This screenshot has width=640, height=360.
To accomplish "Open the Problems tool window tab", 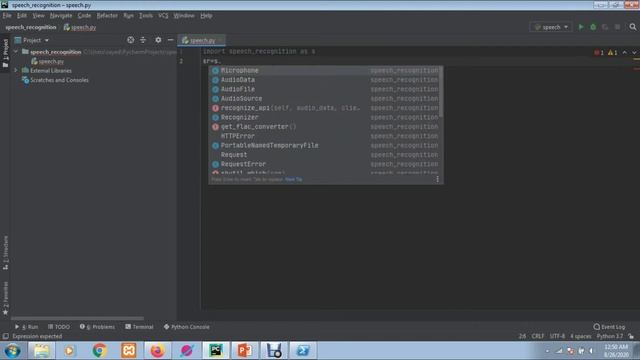I will [x=97, y=327].
